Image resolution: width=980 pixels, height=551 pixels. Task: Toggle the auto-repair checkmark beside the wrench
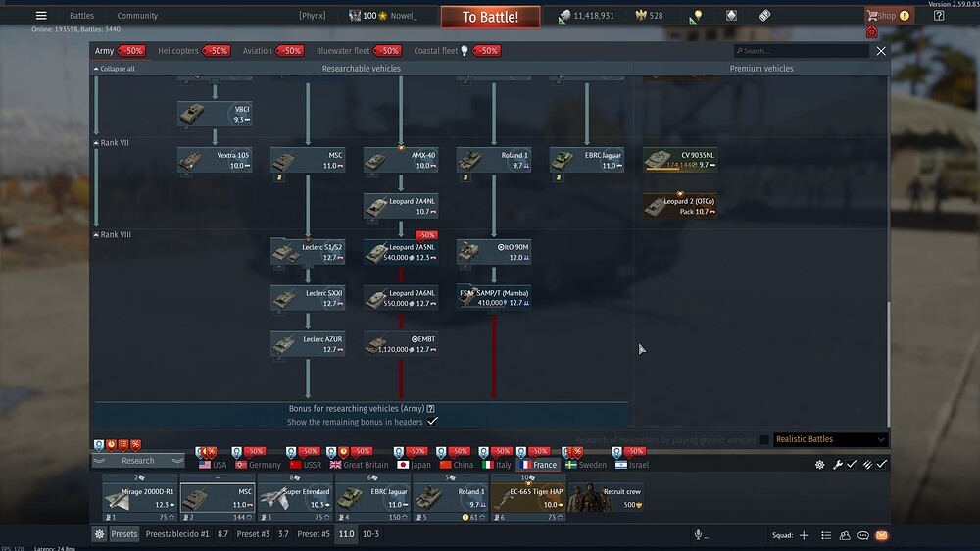coord(852,464)
